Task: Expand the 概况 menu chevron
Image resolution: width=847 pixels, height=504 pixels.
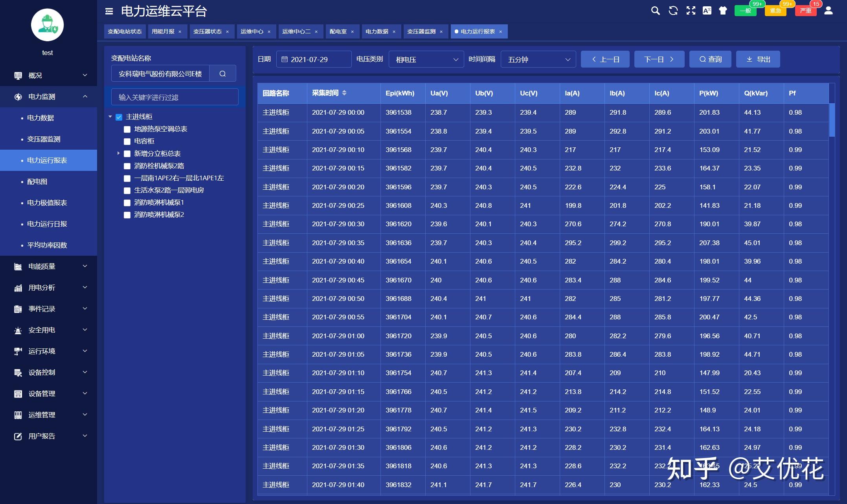Action: (85, 75)
